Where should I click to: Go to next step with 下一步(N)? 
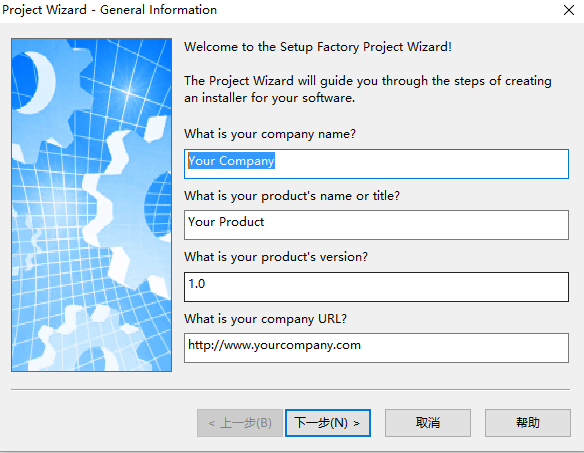coord(328,423)
